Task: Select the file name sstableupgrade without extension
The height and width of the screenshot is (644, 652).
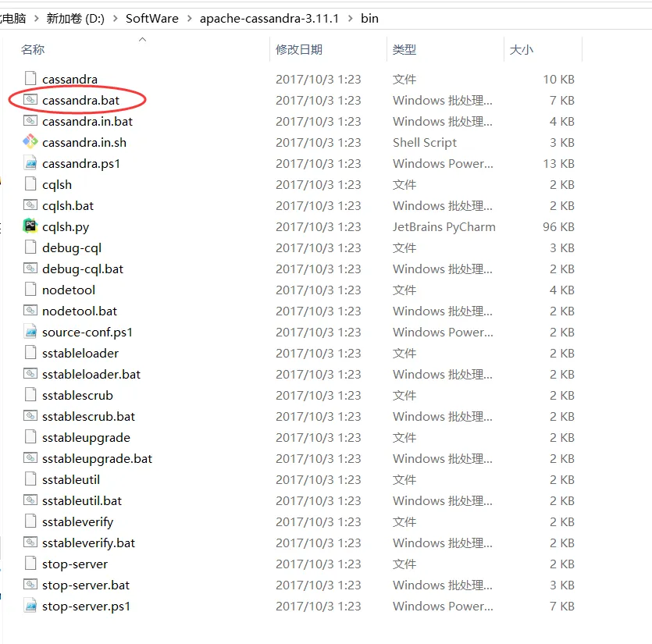Action: coord(86,437)
